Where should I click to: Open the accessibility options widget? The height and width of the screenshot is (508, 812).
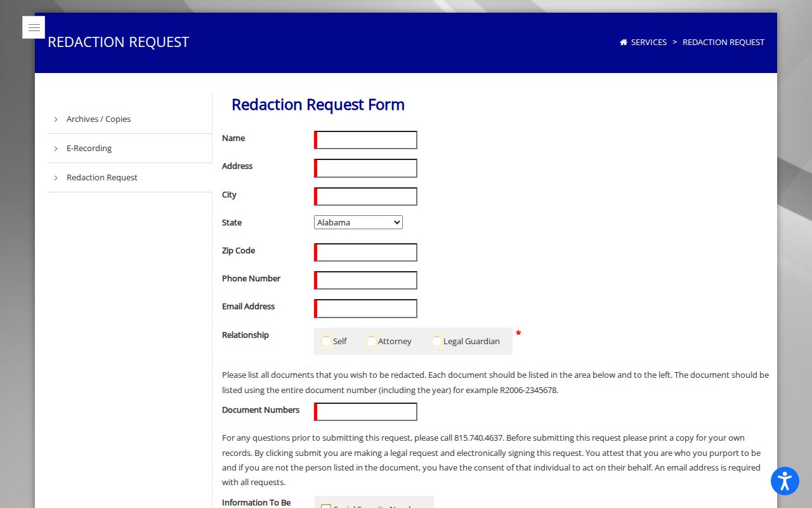pyautogui.click(x=785, y=481)
